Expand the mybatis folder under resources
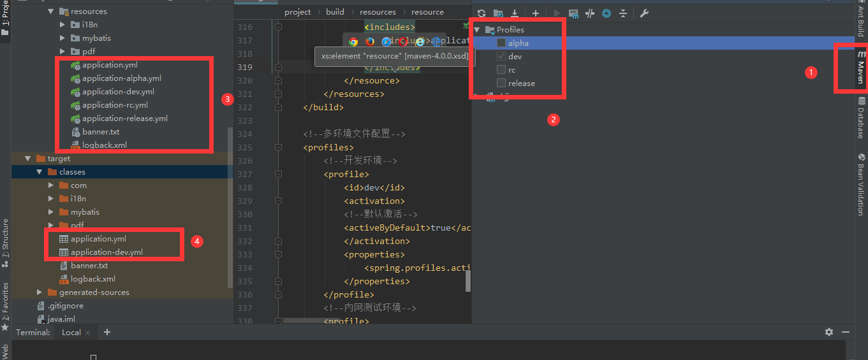 pos(62,38)
